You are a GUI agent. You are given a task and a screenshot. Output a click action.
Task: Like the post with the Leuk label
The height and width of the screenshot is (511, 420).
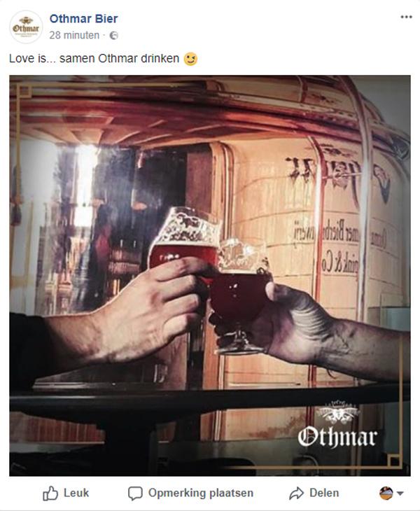(x=76, y=493)
